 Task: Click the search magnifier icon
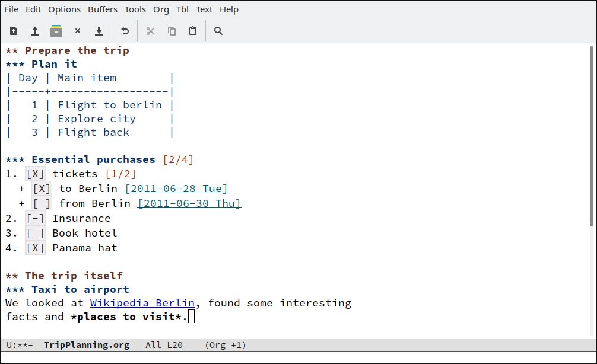click(x=218, y=31)
